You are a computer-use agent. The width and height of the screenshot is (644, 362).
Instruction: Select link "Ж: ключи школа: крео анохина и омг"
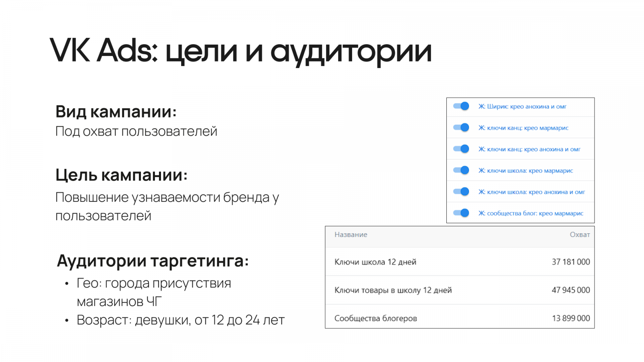pos(532,192)
